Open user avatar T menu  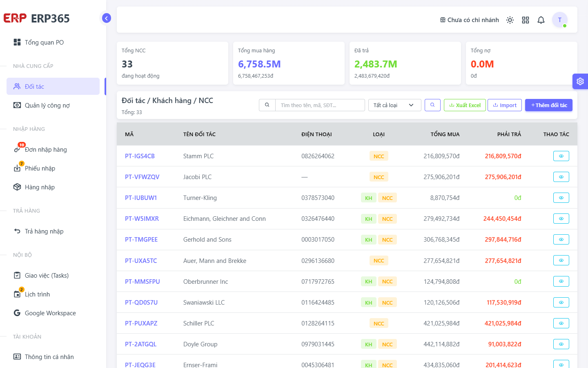coord(560,20)
